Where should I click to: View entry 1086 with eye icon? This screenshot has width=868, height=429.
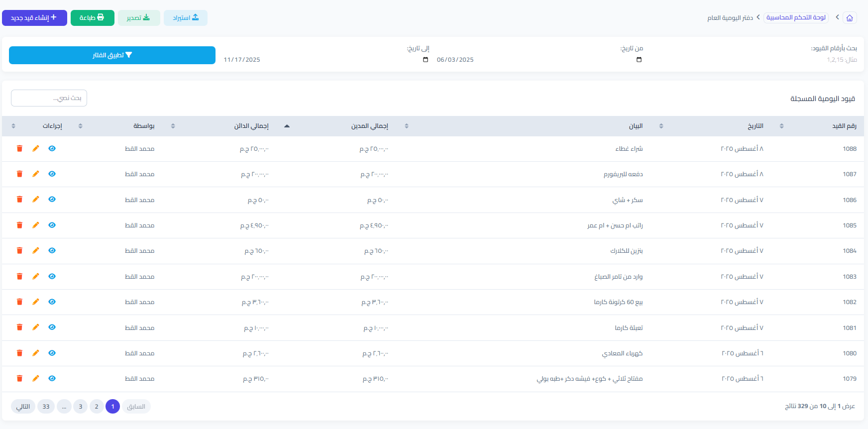coord(52,199)
